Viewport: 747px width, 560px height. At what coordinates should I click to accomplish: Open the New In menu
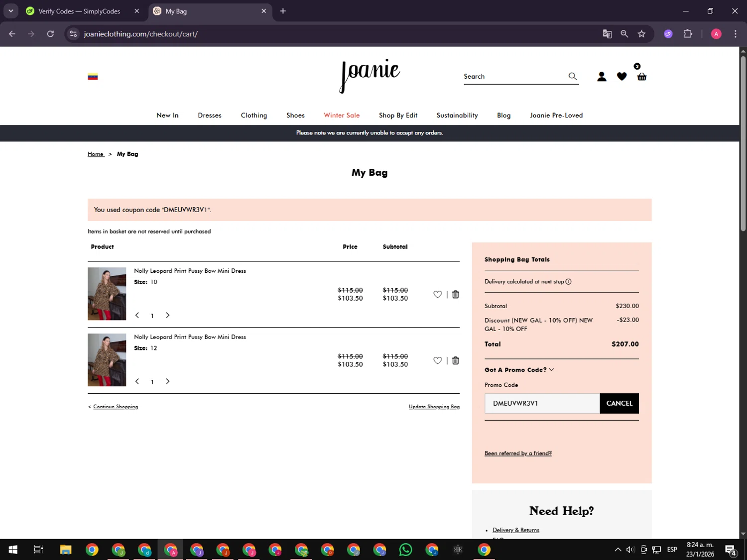click(x=167, y=115)
